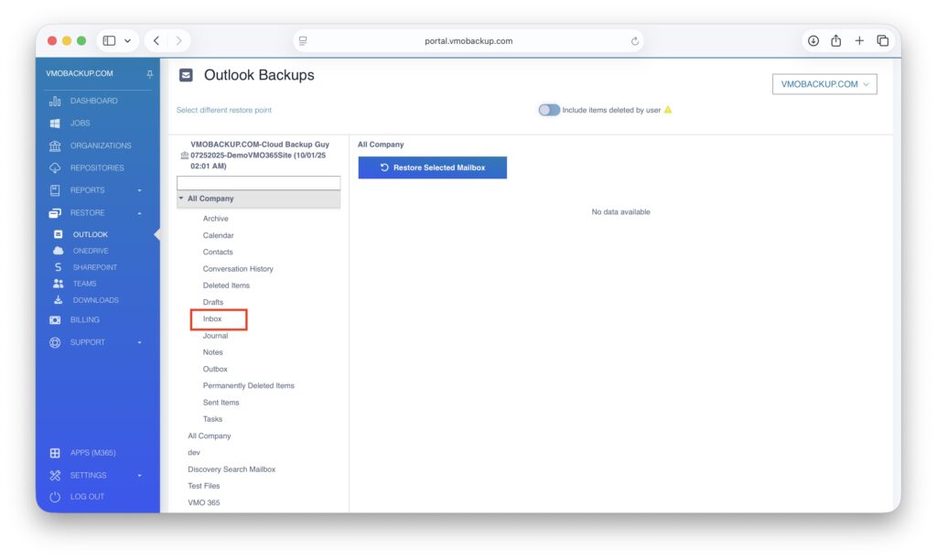
Task: Click the Repositories cloud icon
Action: (x=55, y=168)
